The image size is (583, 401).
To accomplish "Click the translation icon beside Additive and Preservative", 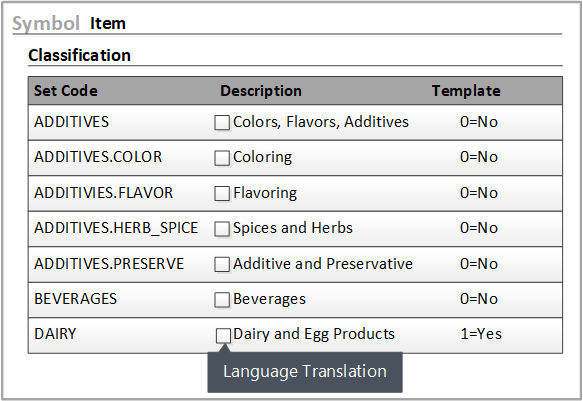I will point(222,265).
